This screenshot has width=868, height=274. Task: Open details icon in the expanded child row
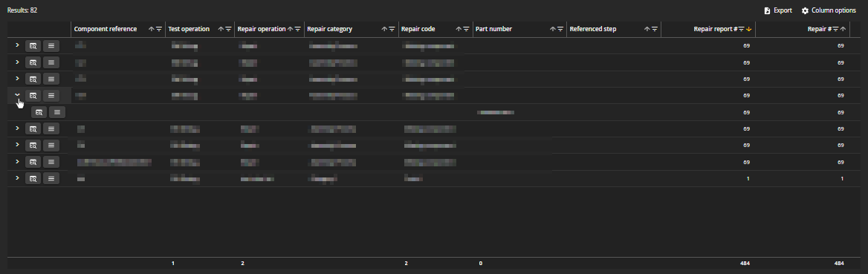pos(39,112)
